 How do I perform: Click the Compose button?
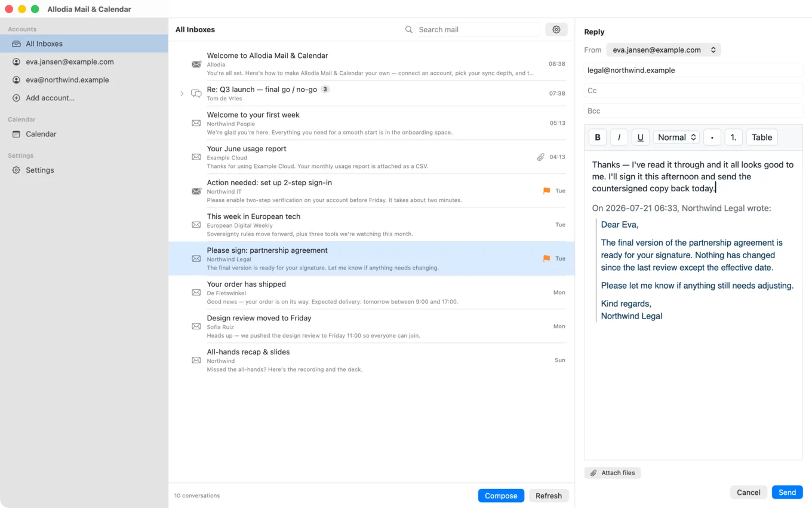[501, 495]
